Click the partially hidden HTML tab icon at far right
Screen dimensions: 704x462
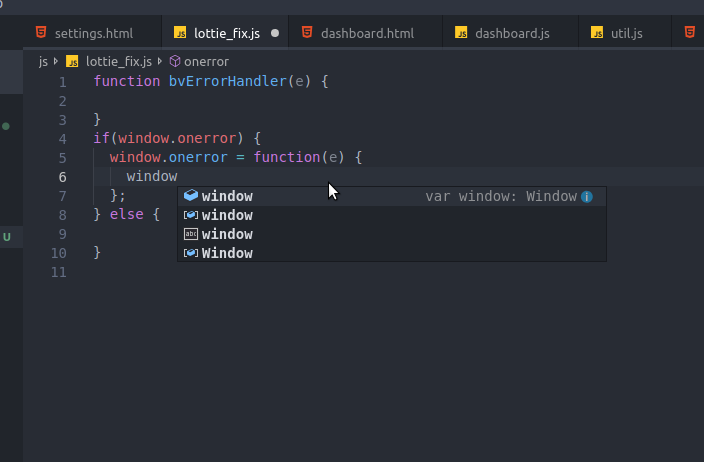[690, 32]
